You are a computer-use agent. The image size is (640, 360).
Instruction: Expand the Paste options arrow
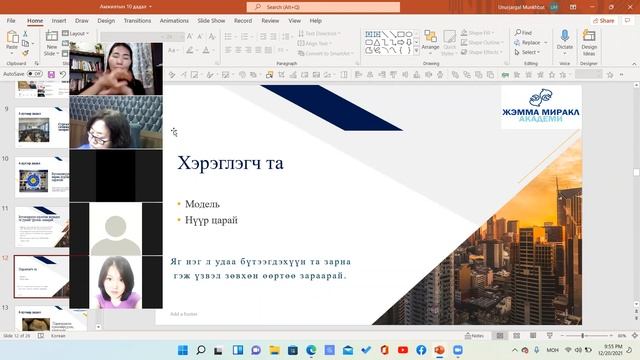(12, 53)
